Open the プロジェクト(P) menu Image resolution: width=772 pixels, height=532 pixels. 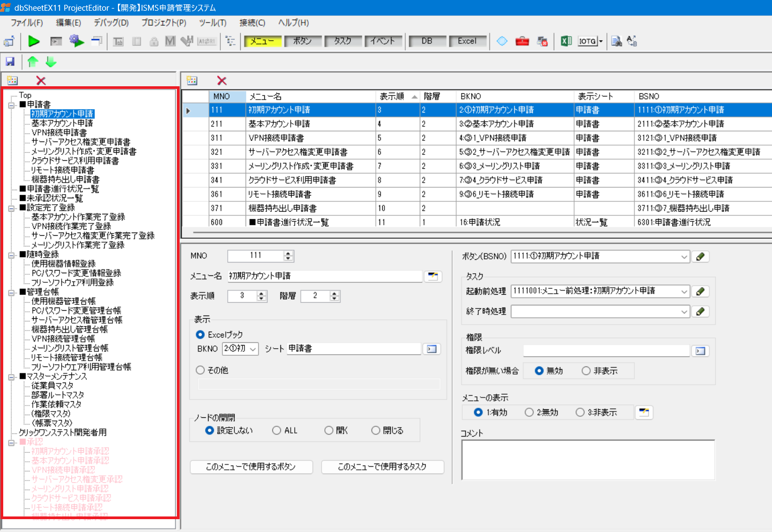pos(164,23)
